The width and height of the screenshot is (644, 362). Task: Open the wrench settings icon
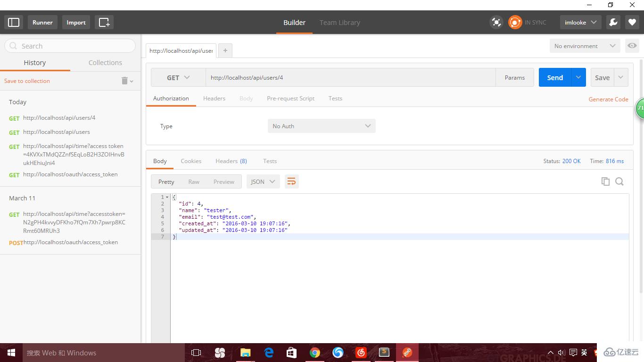coord(613,22)
